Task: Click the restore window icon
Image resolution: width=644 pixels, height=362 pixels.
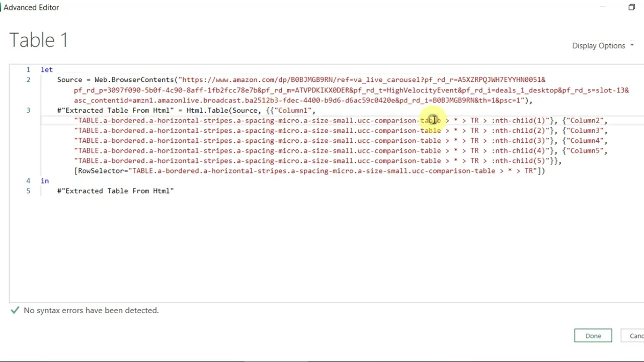Action: 632,7
